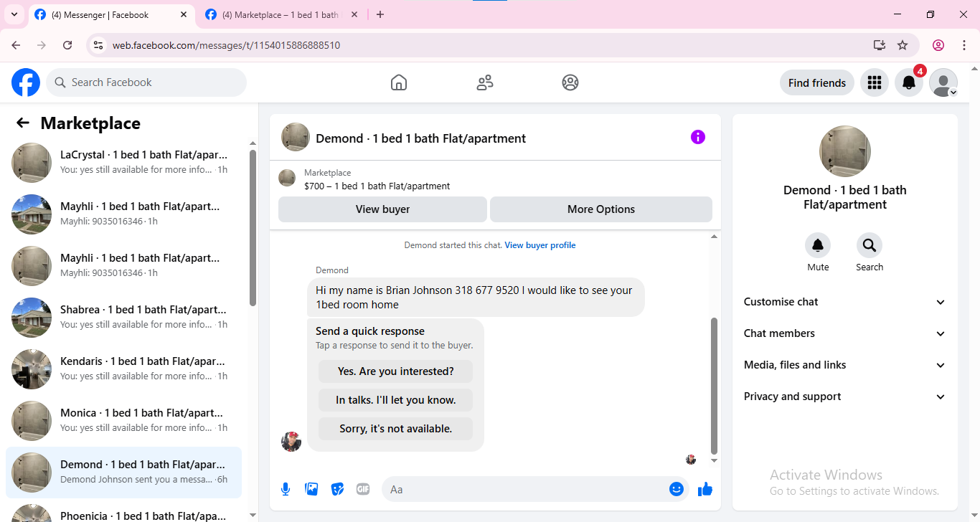Choose a GIF icon in composer
980x522 pixels.
(x=363, y=489)
